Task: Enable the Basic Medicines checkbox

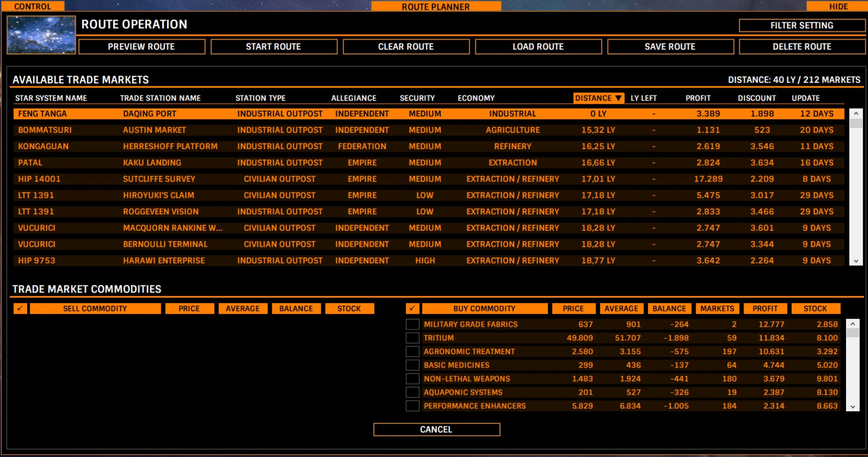Action: tap(412, 365)
